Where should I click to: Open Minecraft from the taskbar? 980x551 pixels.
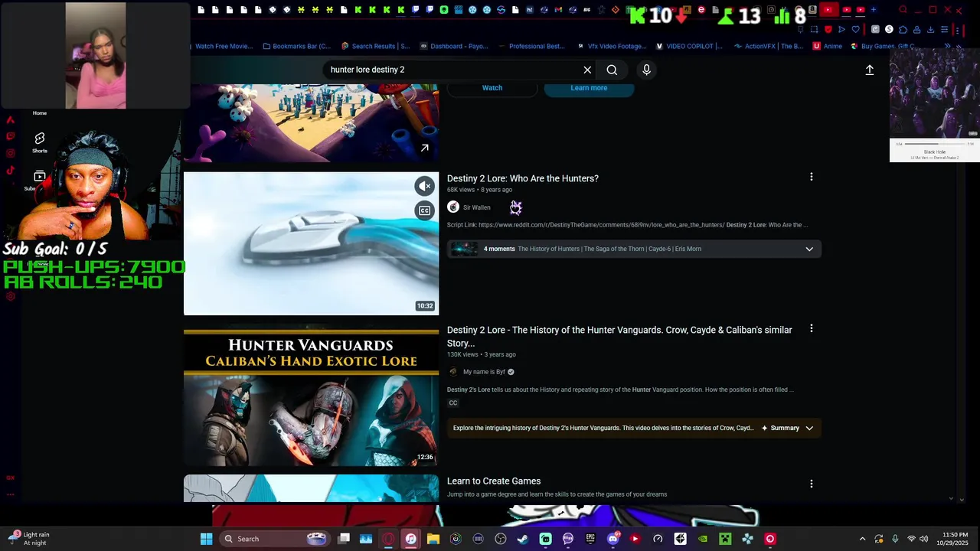725,539
